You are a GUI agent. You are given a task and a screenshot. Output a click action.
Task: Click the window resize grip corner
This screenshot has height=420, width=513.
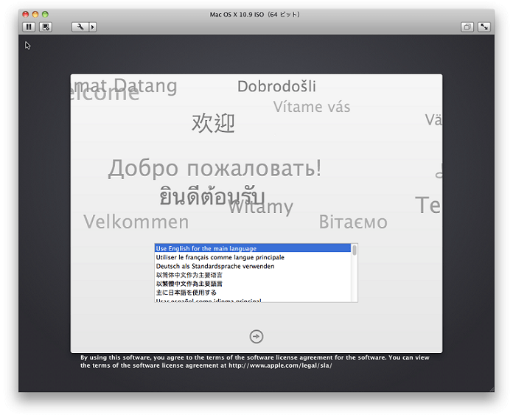(x=490, y=388)
